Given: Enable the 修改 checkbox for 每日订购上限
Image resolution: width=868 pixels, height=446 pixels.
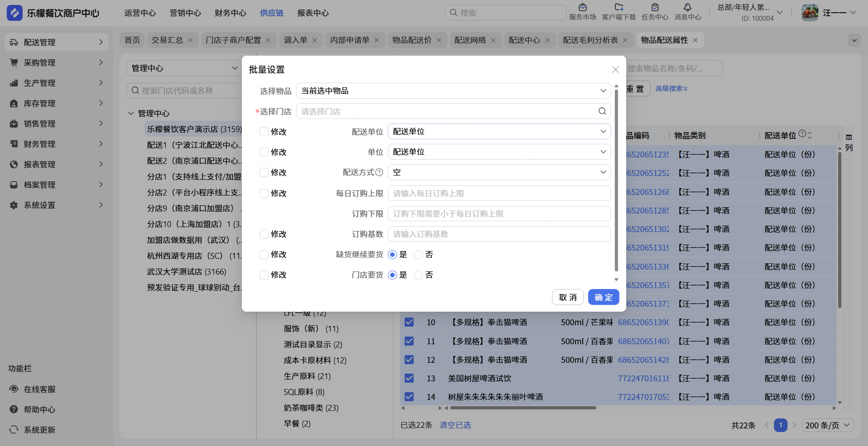Looking at the screenshot, I should pos(264,194).
